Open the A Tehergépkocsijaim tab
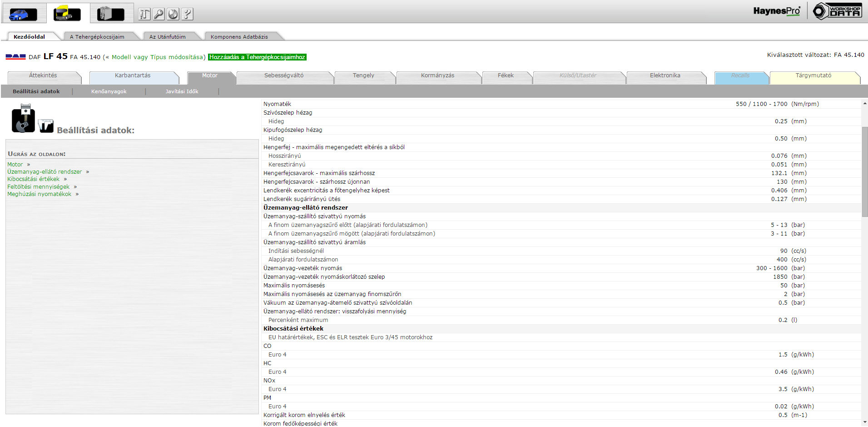Screen dimensions: 868x427 [97, 37]
